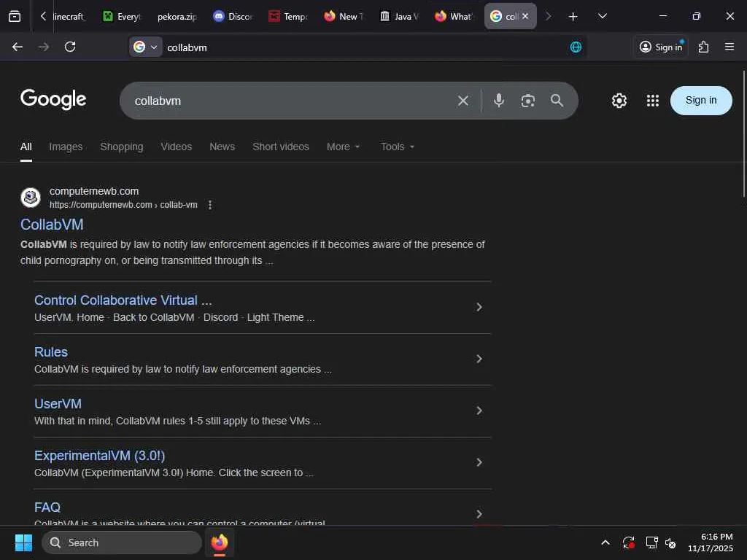Click computernewb.com site favicon
The image size is (747, 560).
pos(31,197)
